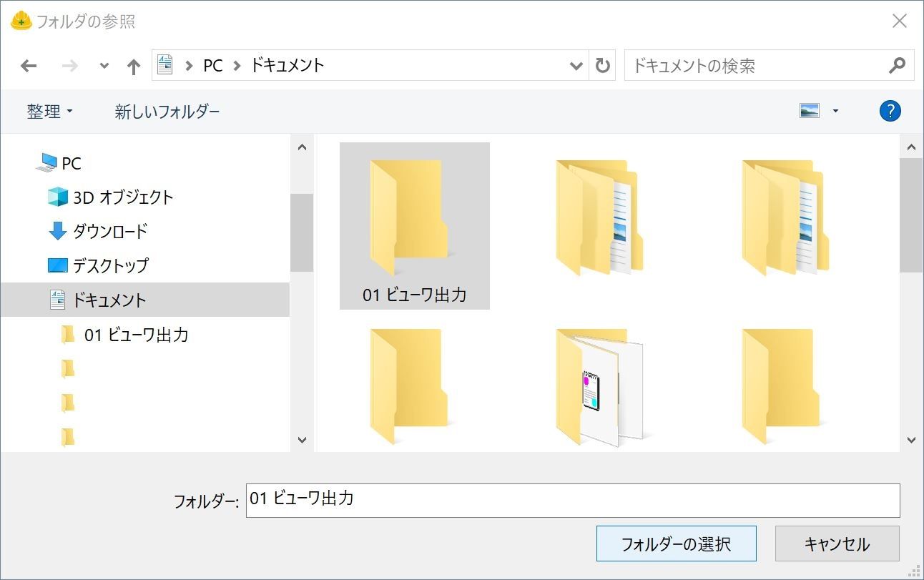The image size is (924, 580).
Task: Open ダウンロード in the sidebar
Action: coord(109,231)
